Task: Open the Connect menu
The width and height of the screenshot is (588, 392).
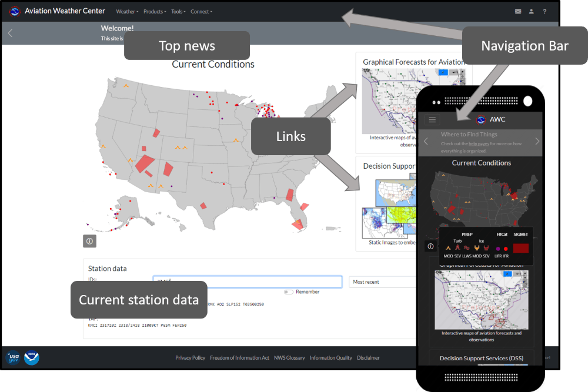Action: pyautogui.click(x=201, y=12)
